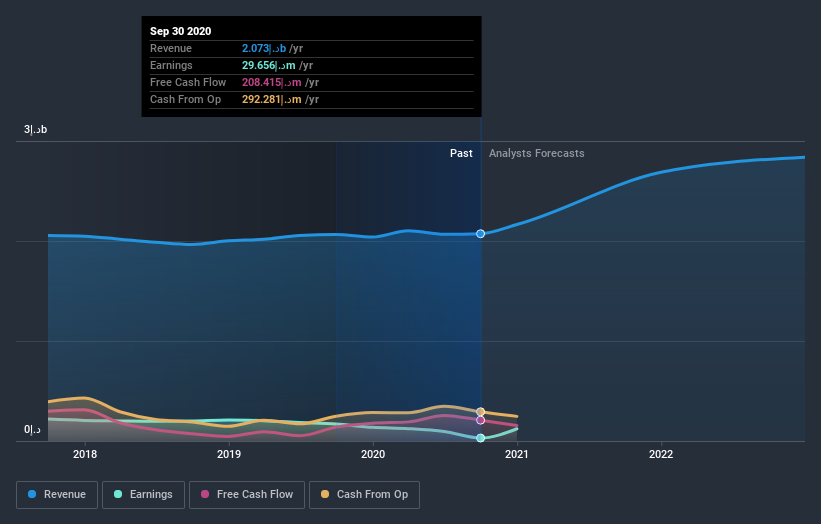Click the 2022 x-axis label
This screenshot has width=821, height=524.
661,454
